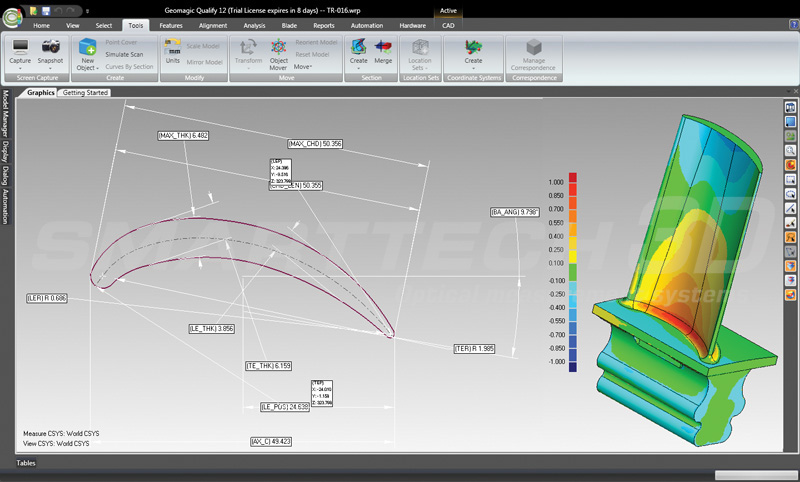The image size is (800, 482).
Task: Open the Geomagic application menu orb
Action: point(11,17)
